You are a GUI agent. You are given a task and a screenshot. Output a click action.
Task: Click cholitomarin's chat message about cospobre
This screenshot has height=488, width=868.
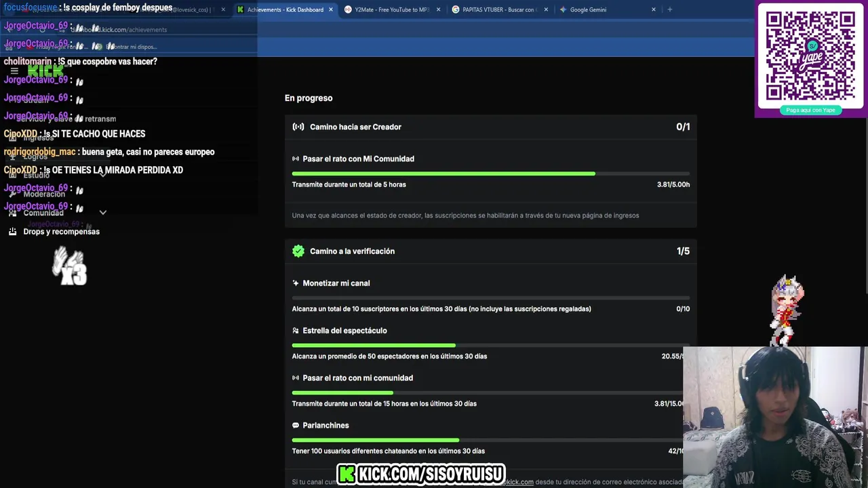(x=81, y=62)
